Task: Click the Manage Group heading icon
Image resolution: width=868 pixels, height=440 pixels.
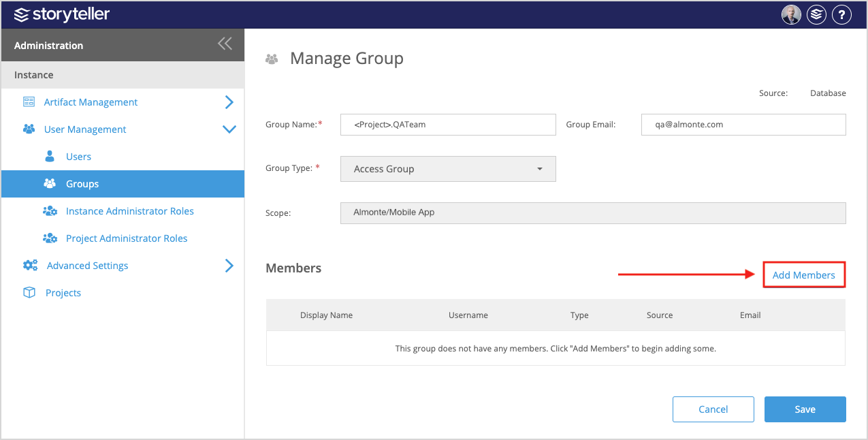Action: (272, 59)
